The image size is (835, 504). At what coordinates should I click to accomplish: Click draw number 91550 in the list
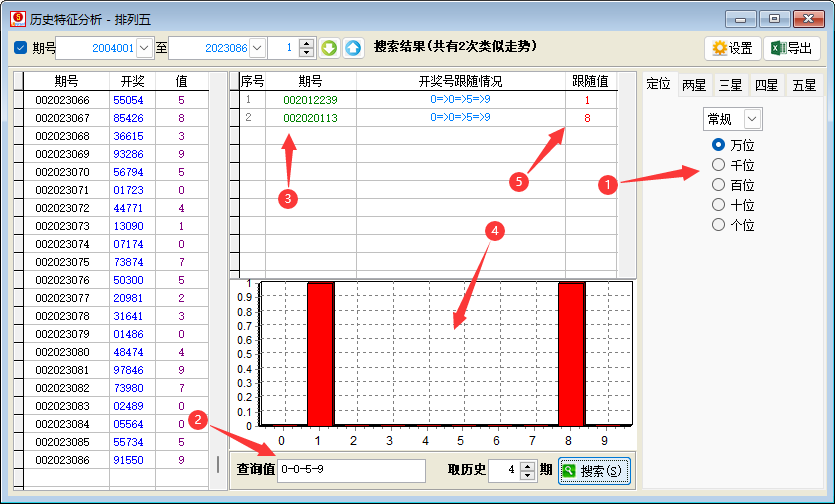pyautogui.click(x=128, y=460)
